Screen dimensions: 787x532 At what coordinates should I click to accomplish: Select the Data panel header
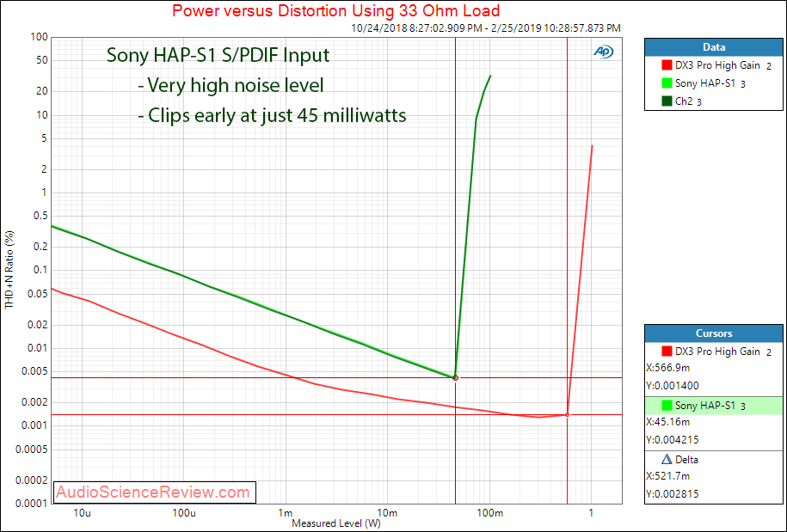(714, 47)
